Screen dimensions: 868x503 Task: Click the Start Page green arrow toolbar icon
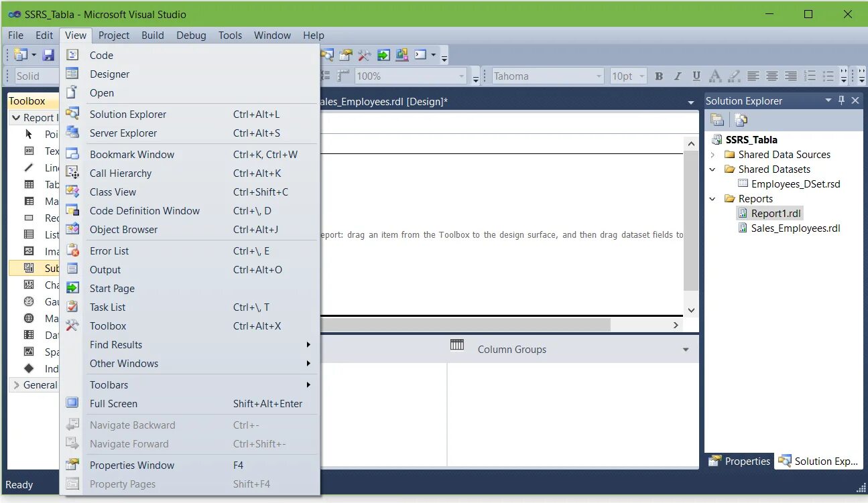click(383, 55)
